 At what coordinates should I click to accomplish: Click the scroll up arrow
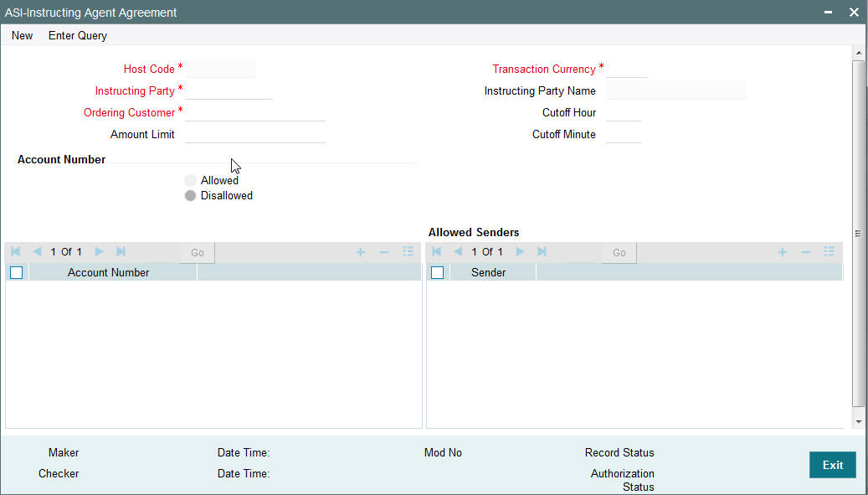click(859, 53)
